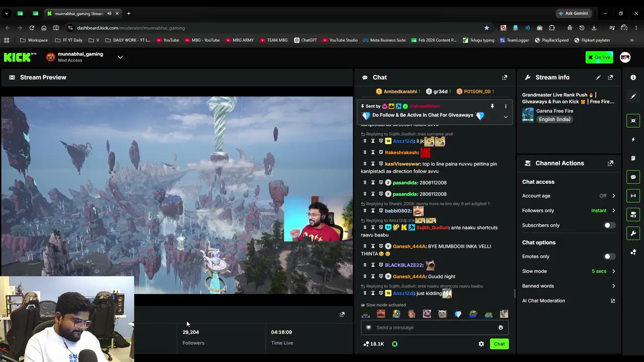Toggle the broadcast signal sidebar icon
The image size is (644, 362).
coord(633,196)
